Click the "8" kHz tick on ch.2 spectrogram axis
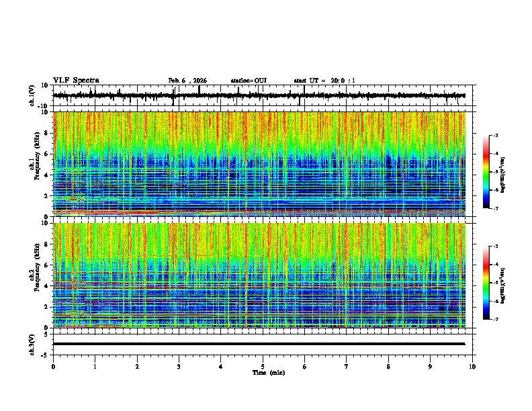 click(x=46, y=244)
